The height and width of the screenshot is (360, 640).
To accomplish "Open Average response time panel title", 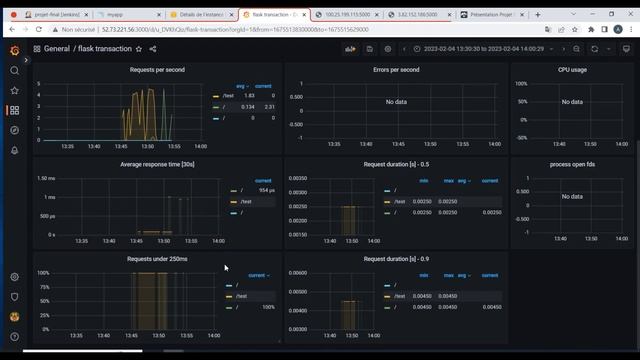I will click(x=157, y=164).
